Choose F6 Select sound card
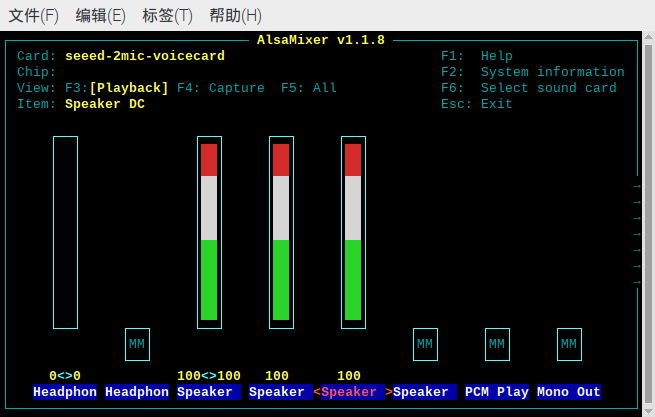The width and height of the screenshot is (655, 417). coord(529,88)
